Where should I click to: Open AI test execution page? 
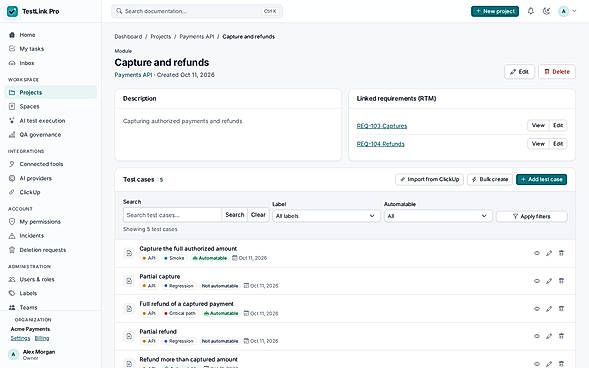[50, 121]
